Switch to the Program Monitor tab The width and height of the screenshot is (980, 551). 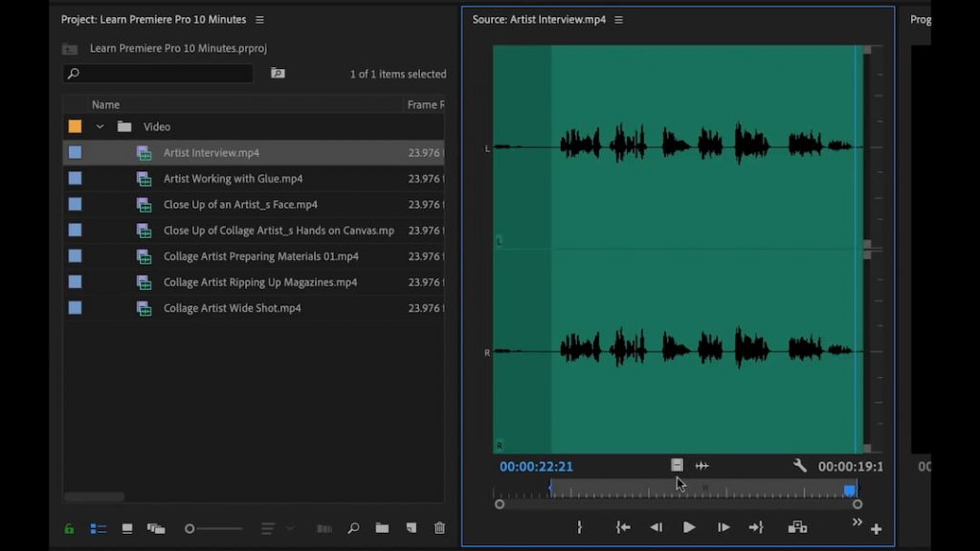click(x=924, y=18)
